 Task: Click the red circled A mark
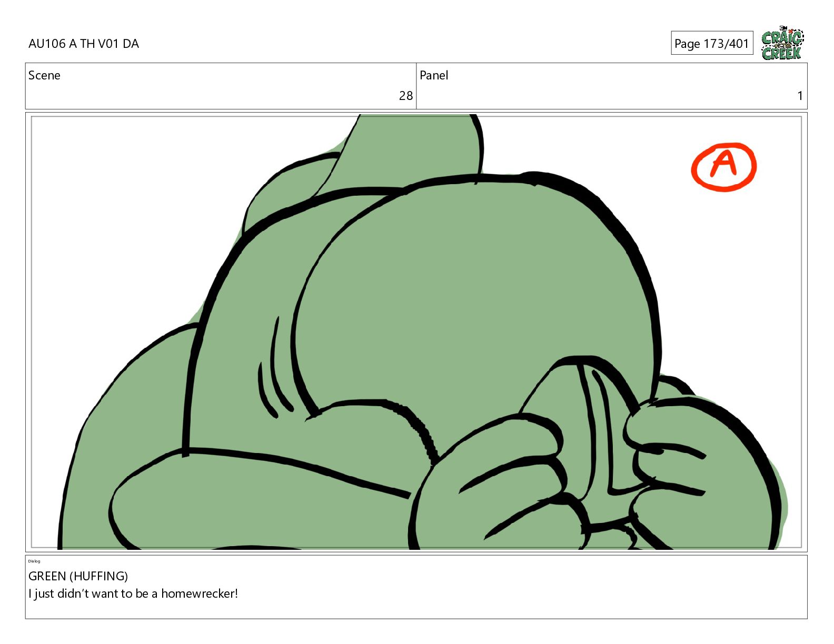click(x=724, y=166)
